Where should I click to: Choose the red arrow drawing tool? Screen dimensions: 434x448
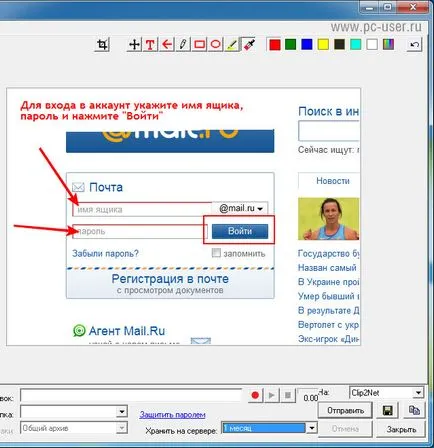point(167,44)
